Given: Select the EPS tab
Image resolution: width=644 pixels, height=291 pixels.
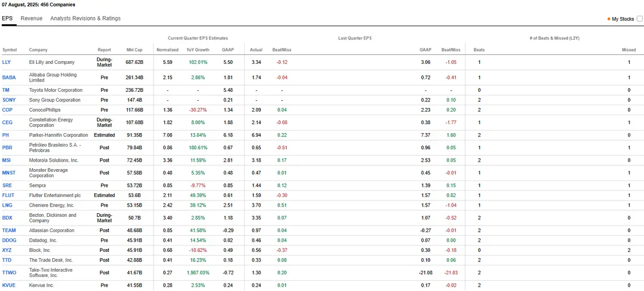Looking at the screenshot, I should [x=7, y=18].
